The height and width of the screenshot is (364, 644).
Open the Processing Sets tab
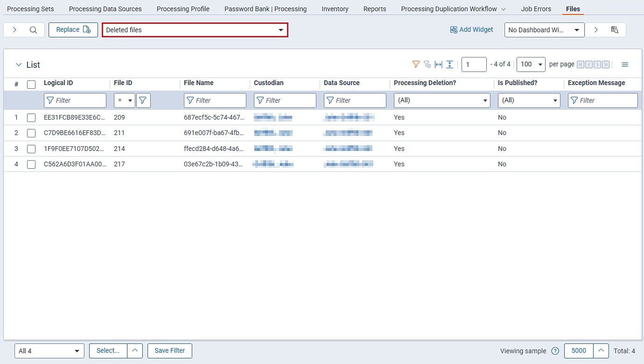30,9
